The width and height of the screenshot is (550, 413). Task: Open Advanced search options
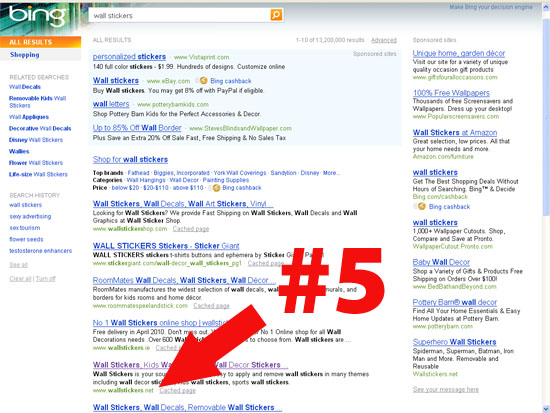click(384, 40)
